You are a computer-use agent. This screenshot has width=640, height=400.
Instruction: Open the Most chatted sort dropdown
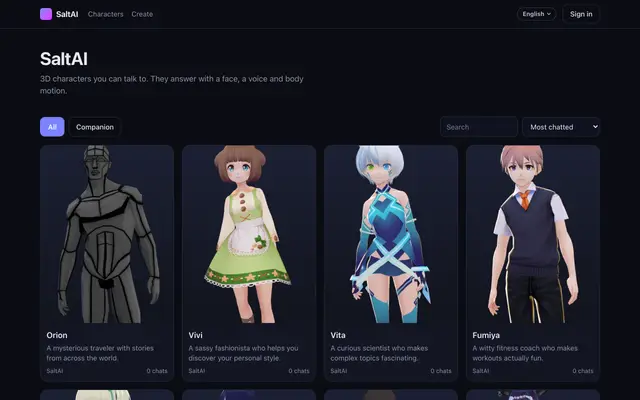click(x=561, y=127)
